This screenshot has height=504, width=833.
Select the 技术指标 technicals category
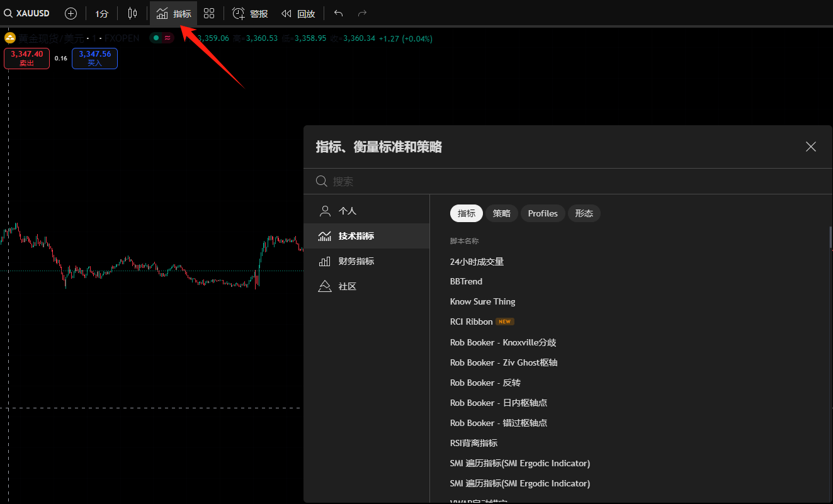tap(366, 236)
